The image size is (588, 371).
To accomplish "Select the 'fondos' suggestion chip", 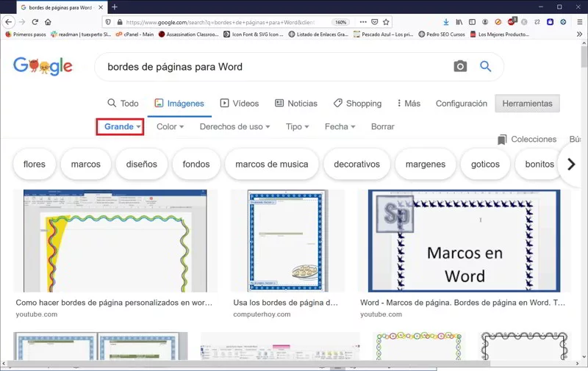I will pyautogui.click(x=196, y=164).
